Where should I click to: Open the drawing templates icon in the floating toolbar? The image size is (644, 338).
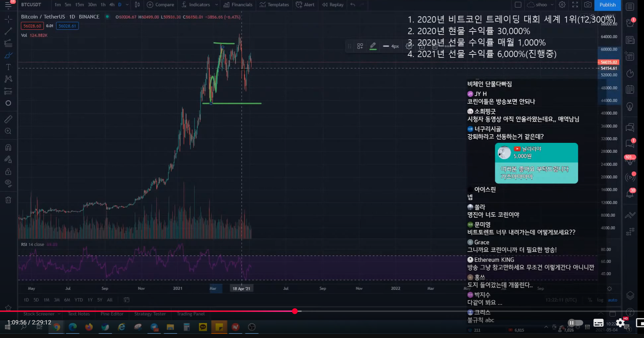click(360, 46)
